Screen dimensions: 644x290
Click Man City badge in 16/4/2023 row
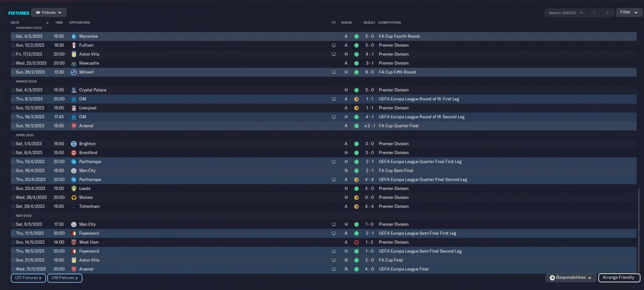tap(74, 171)
